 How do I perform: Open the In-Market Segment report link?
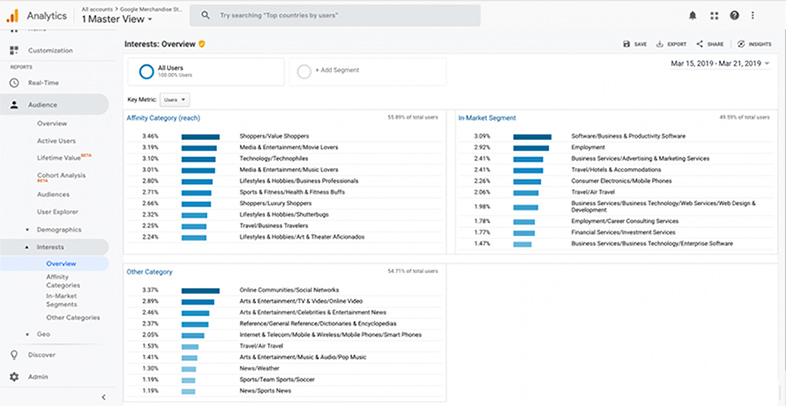[486, 118]
